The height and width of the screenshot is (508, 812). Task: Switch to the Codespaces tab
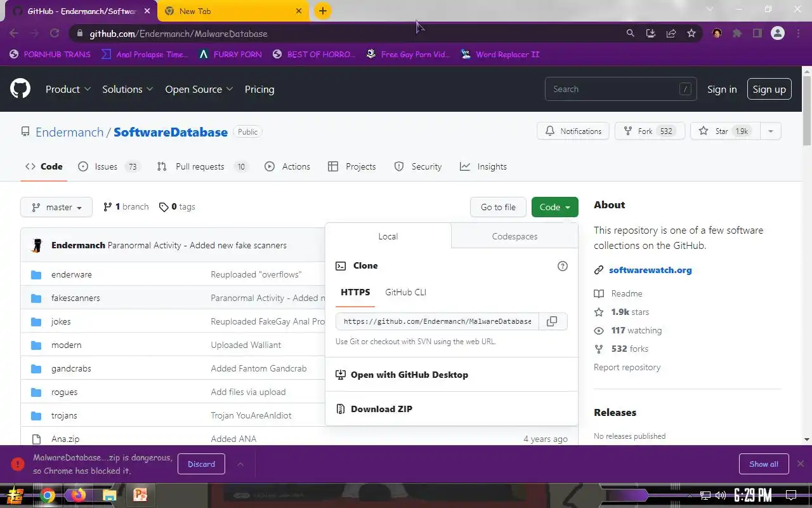pyautogui.click(x=514, y=236)
